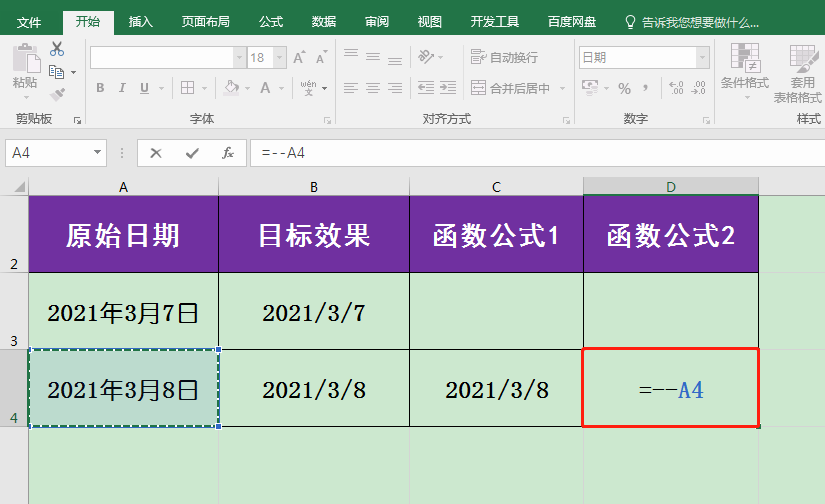Open the 文件 tab
The height and width of the screenshot is (504, 825).
[29, 22]
